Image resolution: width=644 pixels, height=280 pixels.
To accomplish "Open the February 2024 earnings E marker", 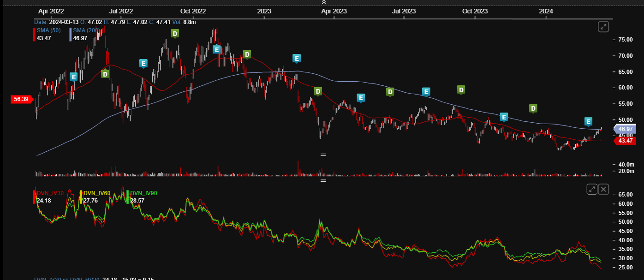I will [588, 122].
